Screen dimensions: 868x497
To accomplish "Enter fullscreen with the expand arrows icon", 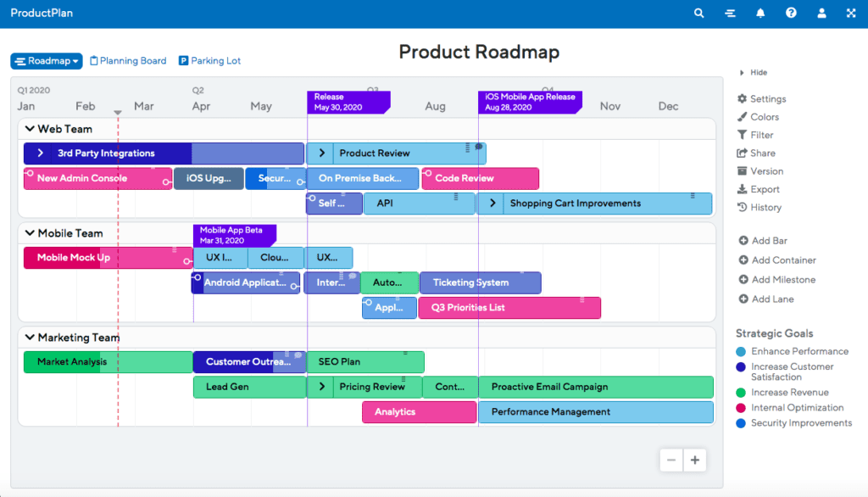I will click(x=851, y=13).
